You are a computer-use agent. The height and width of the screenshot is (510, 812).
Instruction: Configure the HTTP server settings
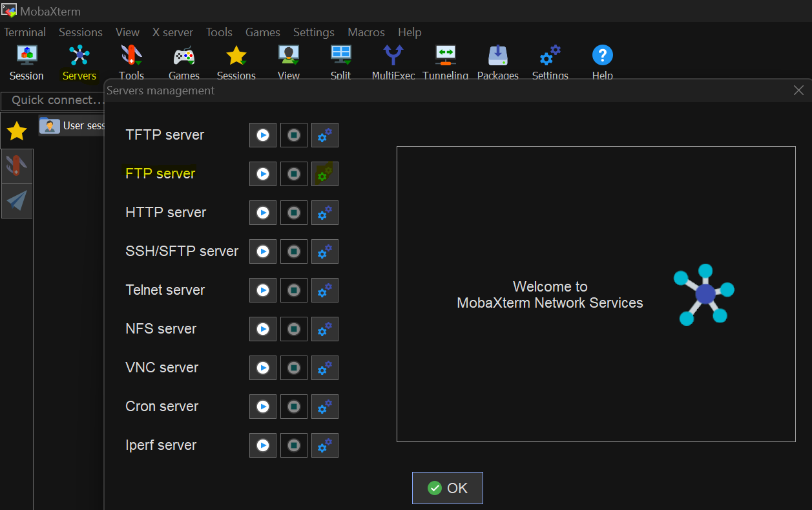325,213
